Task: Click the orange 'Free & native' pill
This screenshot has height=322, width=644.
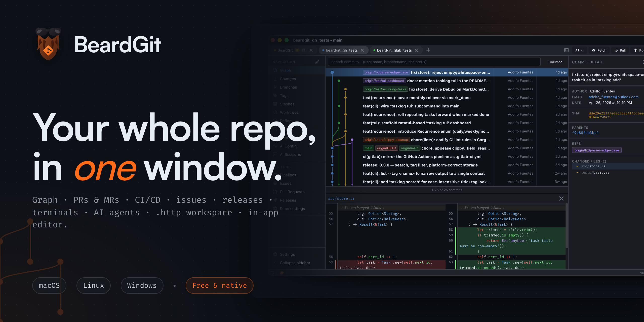Action: pyautogui.click(x=220, y=285)
